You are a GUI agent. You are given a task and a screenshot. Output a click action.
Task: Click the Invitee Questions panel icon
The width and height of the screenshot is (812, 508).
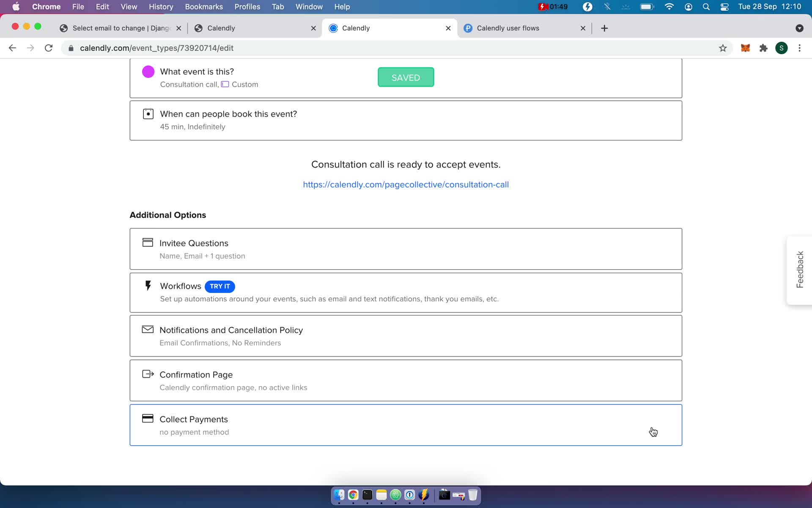click(x=147, y=242)
